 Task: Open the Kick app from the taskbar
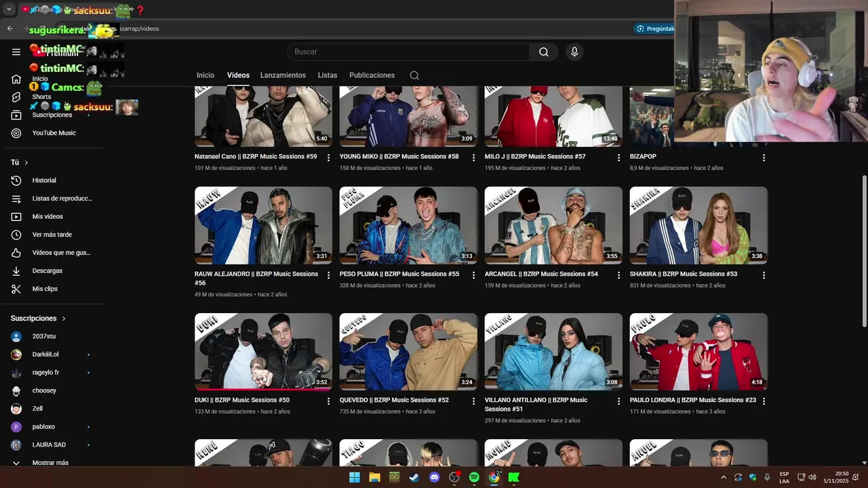pyautogui.click(x=514, y=477)
